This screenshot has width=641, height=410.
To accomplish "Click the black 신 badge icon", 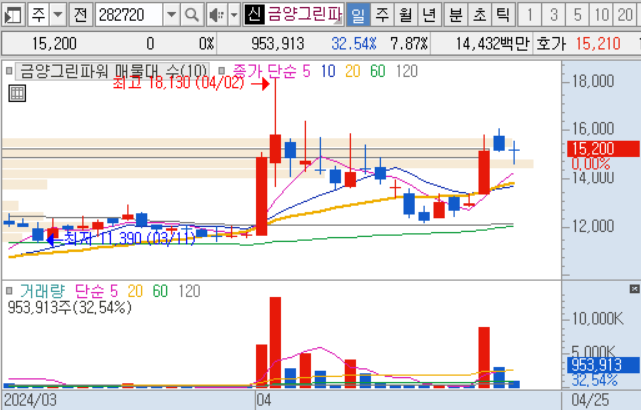I will tap(254, 15).
